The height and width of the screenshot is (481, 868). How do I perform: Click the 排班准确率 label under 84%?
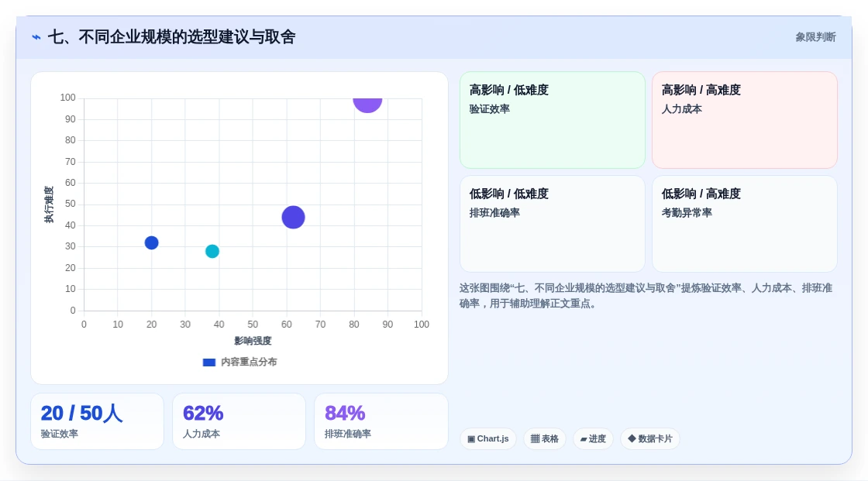(348, 434)
